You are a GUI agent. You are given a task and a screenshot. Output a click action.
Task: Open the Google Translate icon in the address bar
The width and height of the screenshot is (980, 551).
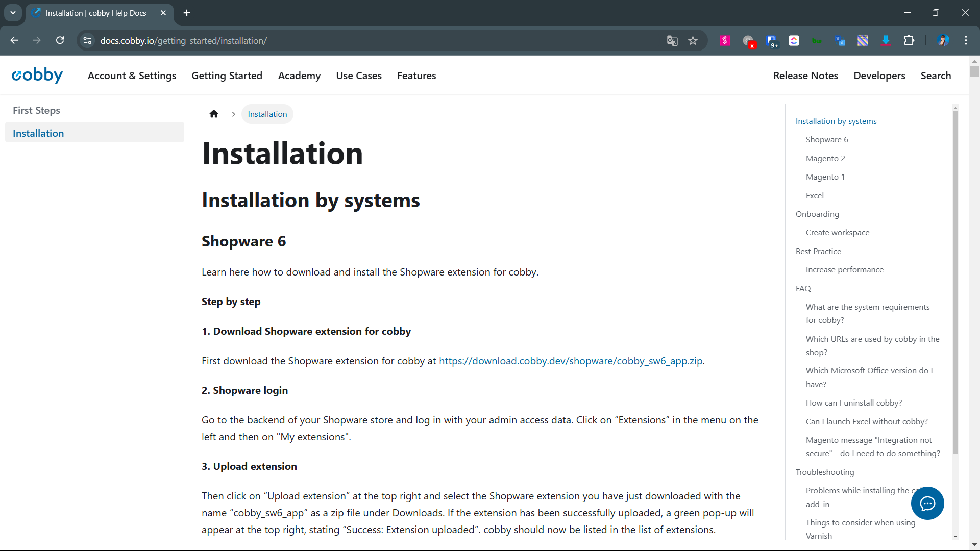point(672,41)
